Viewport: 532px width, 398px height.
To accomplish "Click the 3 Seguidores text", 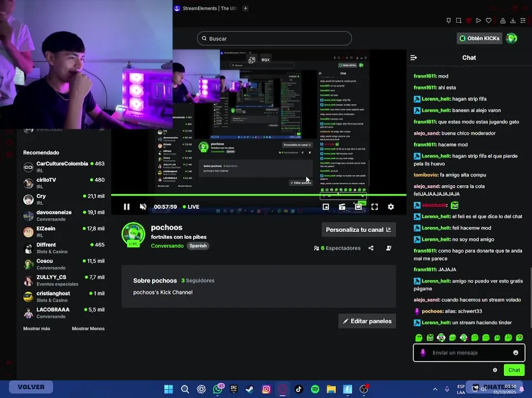I will [198, 281].
